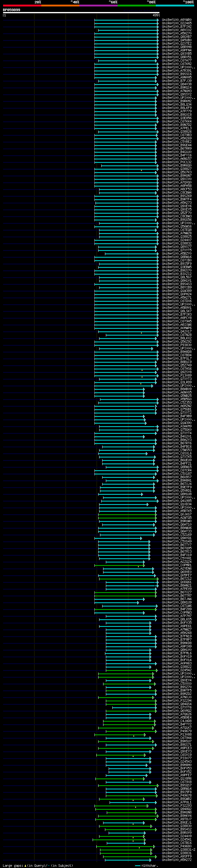Screen dimensions: 197x868
Task: Select label UniRef100_Q93YB5
Action: pyautogui.click(x=176, y=54)
